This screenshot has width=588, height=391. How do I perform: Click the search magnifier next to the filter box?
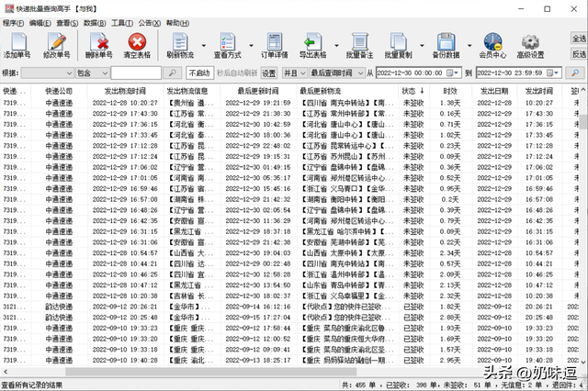click(x=172, y=73)
